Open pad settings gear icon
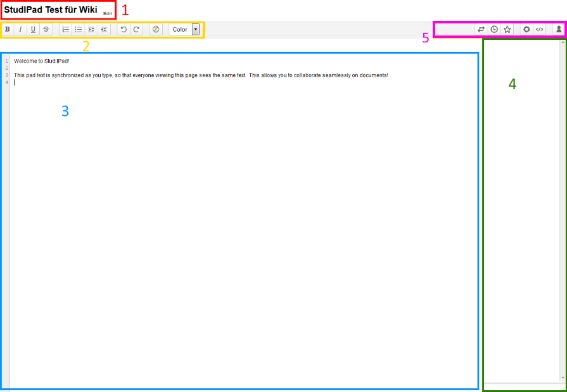Image resolution: width=567 pixels, height=392 pixels. [526, 29]
